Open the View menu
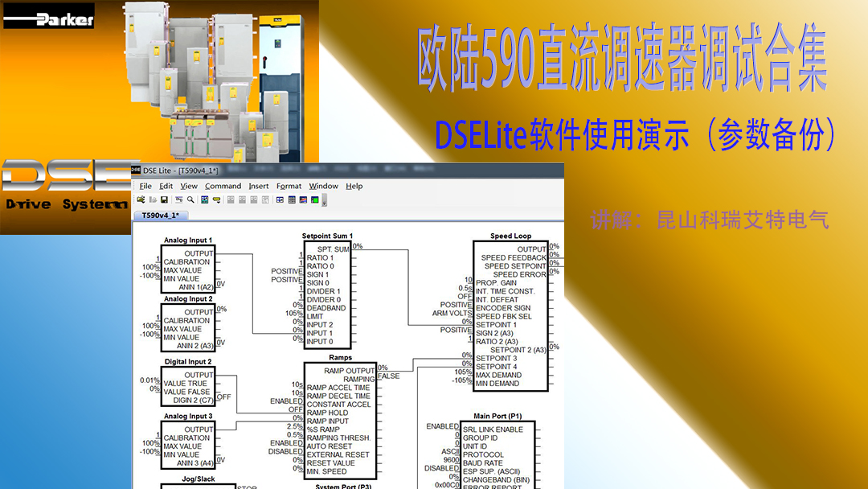 (x=189, y=186)
